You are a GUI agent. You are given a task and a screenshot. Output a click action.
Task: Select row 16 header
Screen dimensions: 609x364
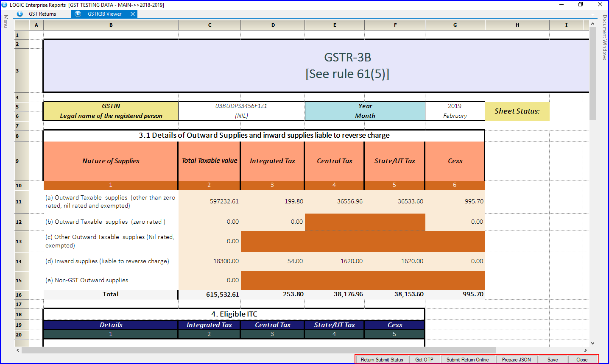(x=22, y=295)
